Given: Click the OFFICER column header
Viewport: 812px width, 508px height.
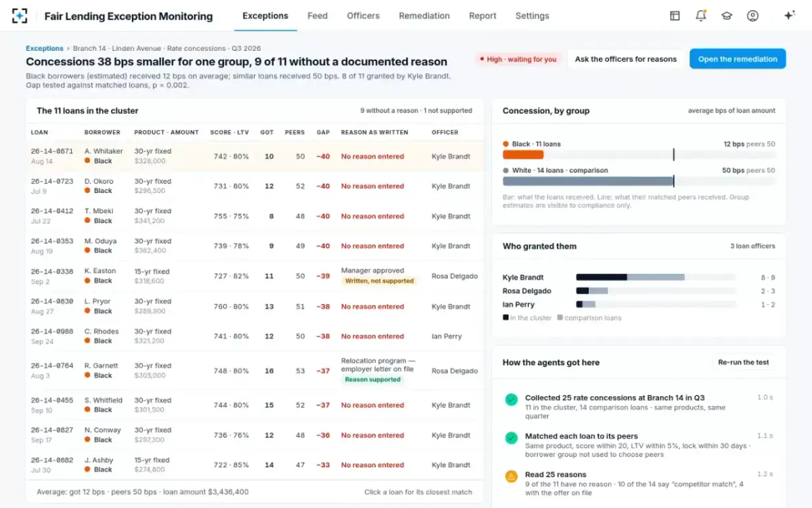Looking at the screenshot, I should (445, 132).
